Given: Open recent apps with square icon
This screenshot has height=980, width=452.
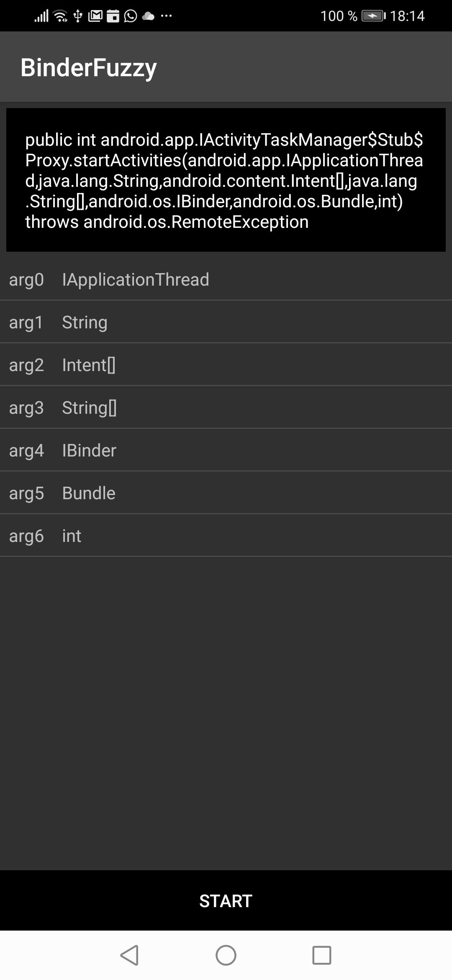Looking at the screenshot, I should click(322, 955).
